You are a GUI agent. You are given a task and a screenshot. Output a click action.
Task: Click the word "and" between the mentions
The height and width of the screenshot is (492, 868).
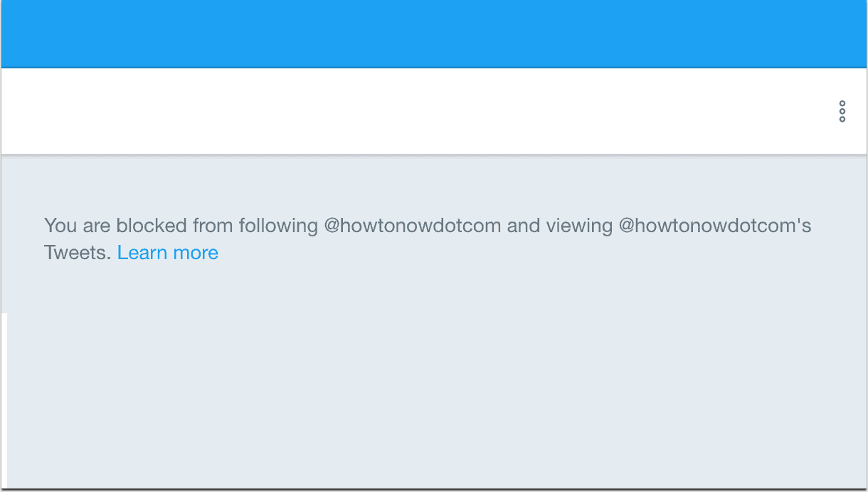[524, 226]
